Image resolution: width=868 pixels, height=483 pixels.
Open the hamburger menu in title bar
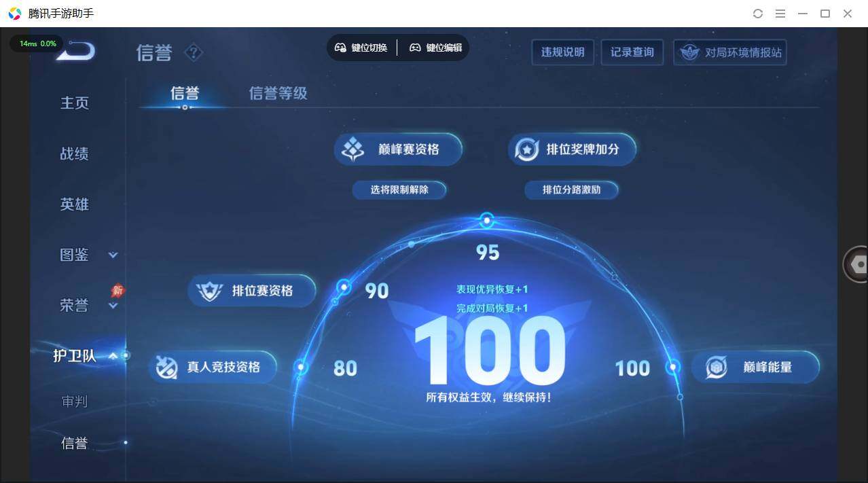coord(780,14)
